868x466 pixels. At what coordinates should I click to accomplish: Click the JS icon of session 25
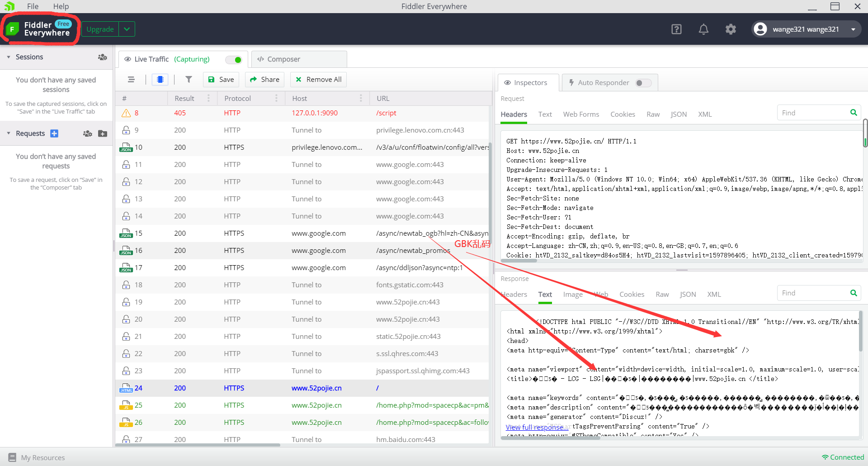(126, 405)
